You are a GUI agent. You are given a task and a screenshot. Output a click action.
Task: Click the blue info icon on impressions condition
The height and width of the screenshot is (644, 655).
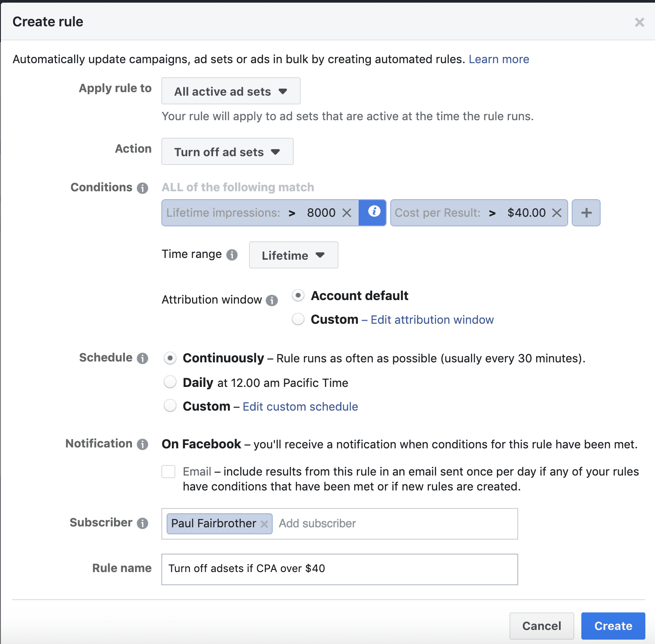click(x=373, y=213)
